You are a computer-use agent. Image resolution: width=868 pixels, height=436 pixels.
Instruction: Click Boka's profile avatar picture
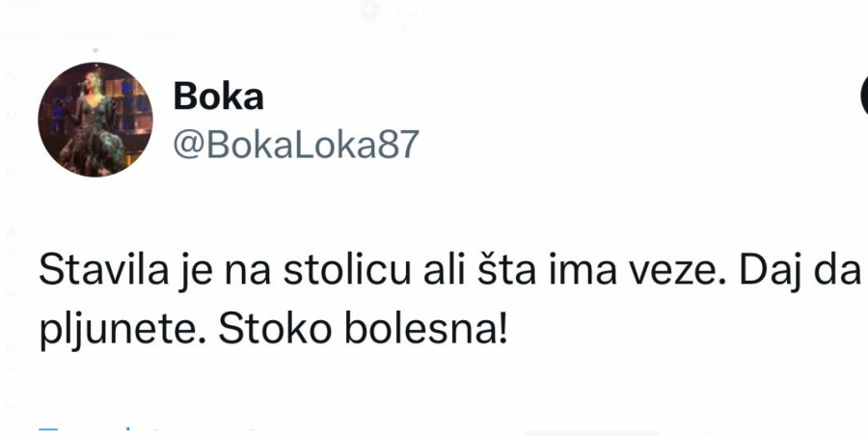coord(95,120)
